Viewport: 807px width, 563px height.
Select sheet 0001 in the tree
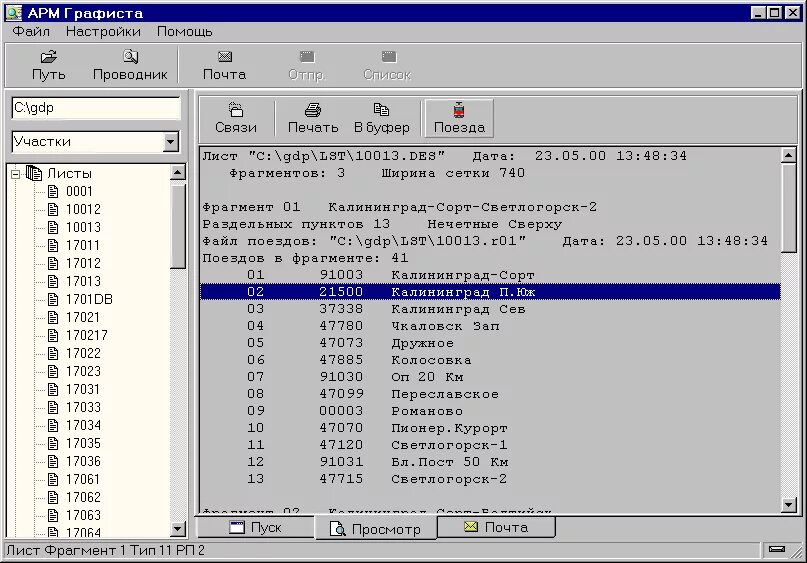[79, 191]
